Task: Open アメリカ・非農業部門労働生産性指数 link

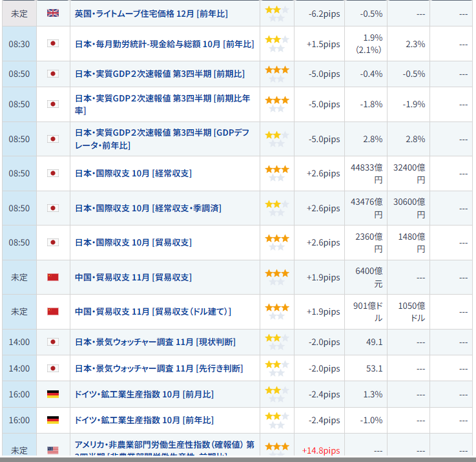Action: pos(164,445)
